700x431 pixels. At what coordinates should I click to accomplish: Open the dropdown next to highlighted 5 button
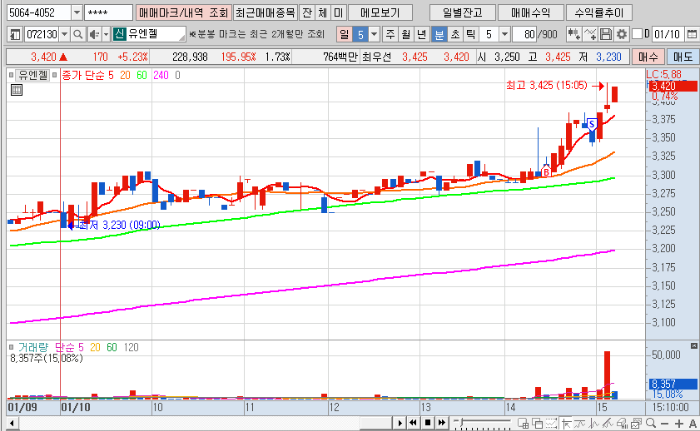374,34
